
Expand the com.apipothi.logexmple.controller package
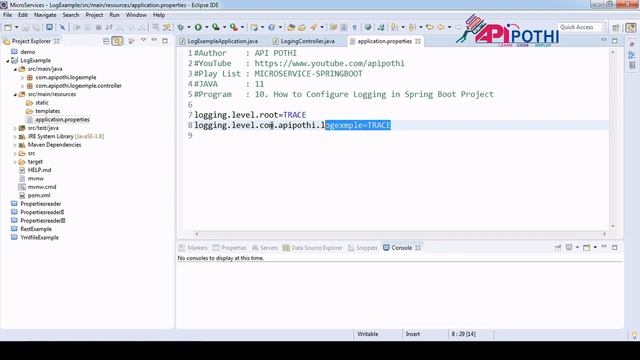point(22,86)
